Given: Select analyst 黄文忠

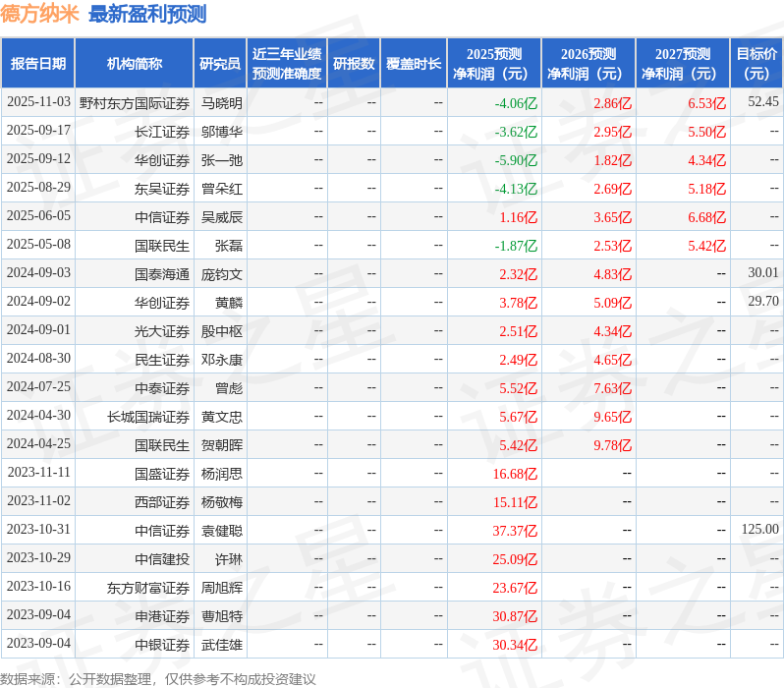Looking at the screenshot, I should (x=221, y=417).
